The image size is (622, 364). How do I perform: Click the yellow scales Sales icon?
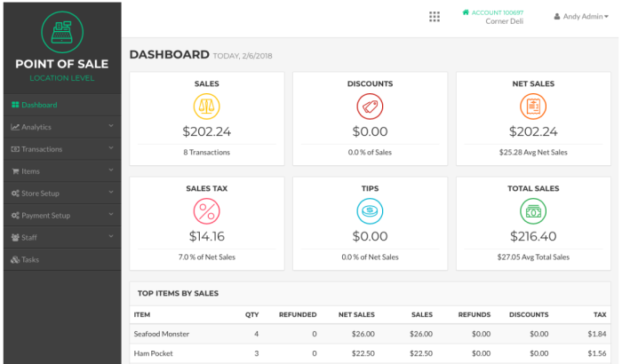tap(207, 107)
